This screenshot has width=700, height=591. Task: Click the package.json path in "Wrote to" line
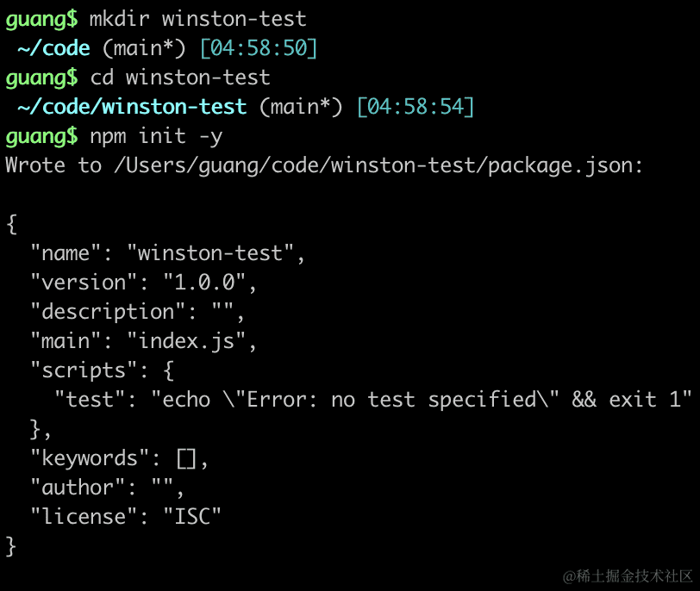378,165
